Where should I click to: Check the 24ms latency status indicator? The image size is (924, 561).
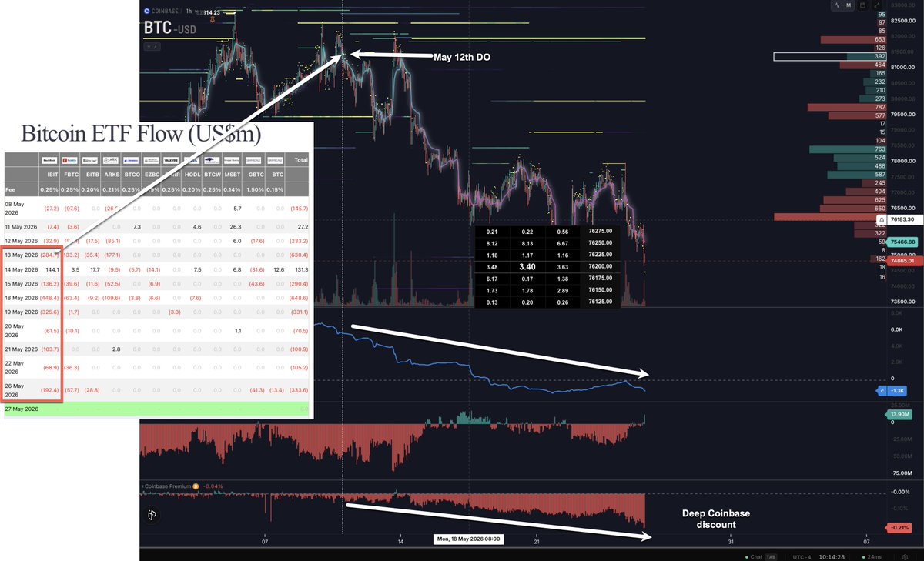point(872,557)
